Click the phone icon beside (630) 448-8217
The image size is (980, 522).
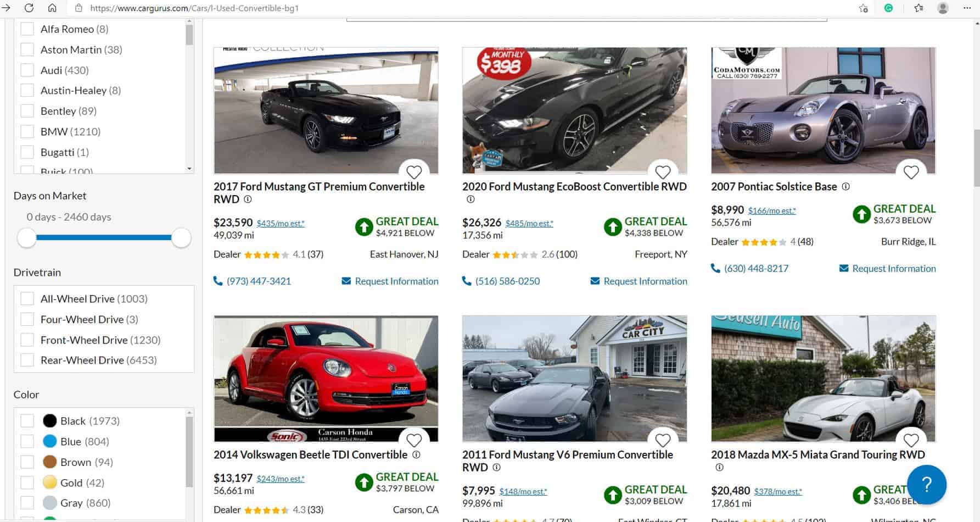pyautogui.click(x=715, y=268)
